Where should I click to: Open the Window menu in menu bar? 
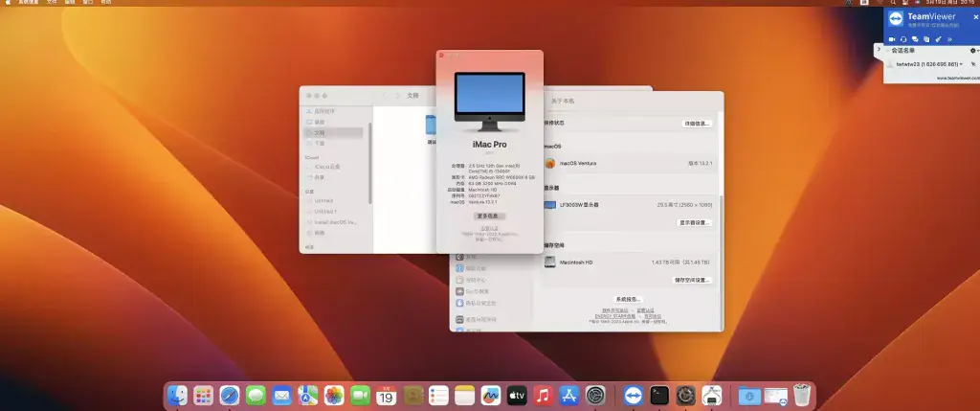[88, 3]
